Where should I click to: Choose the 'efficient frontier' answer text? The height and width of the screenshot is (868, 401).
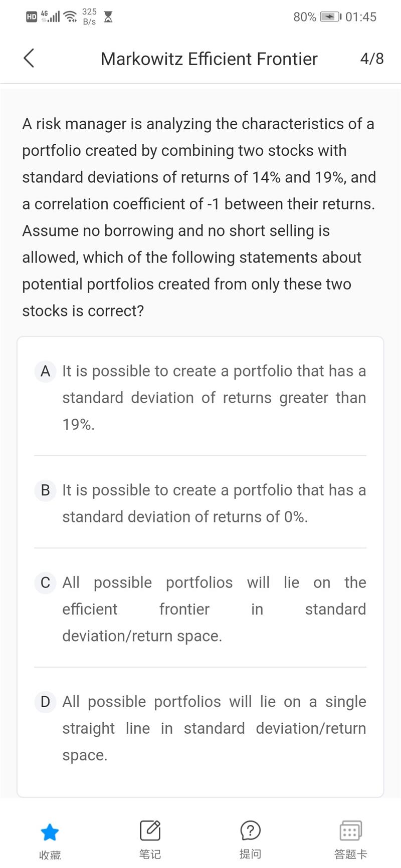(214, 609)
